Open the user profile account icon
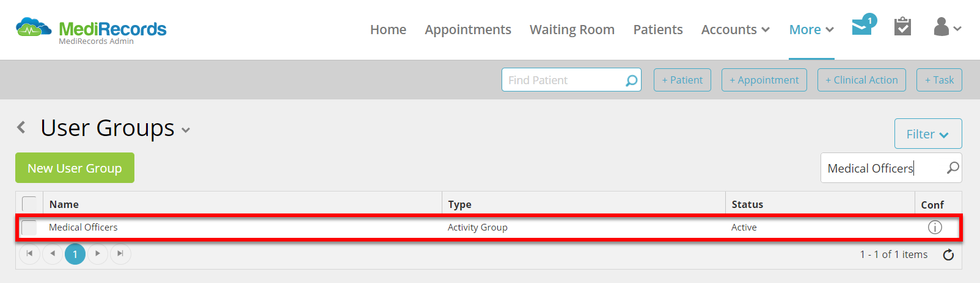The image size is (980, 283). click(x=947, y=27)
